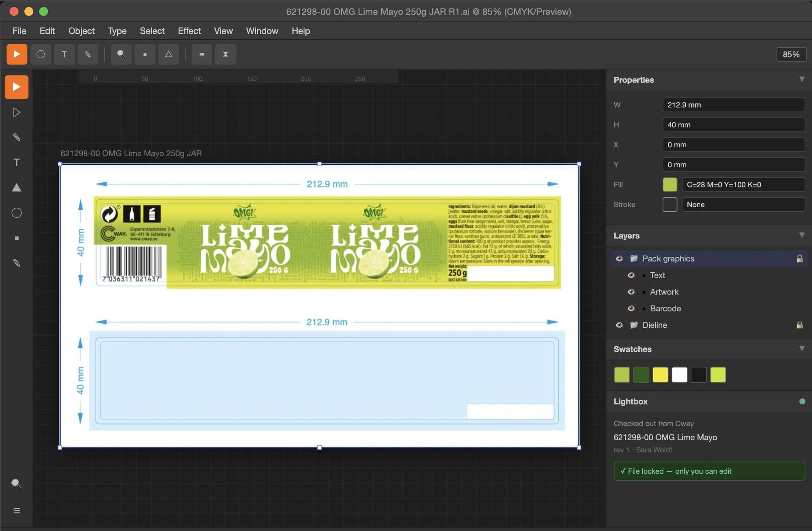Hide the Artwork sublayer via eye icon
The height and width of the screenshot is (531, 812).
[x=631, y=292]
